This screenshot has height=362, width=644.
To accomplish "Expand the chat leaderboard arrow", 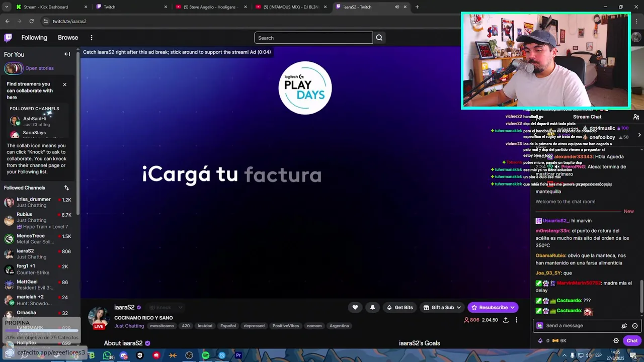I will (639, 135).
